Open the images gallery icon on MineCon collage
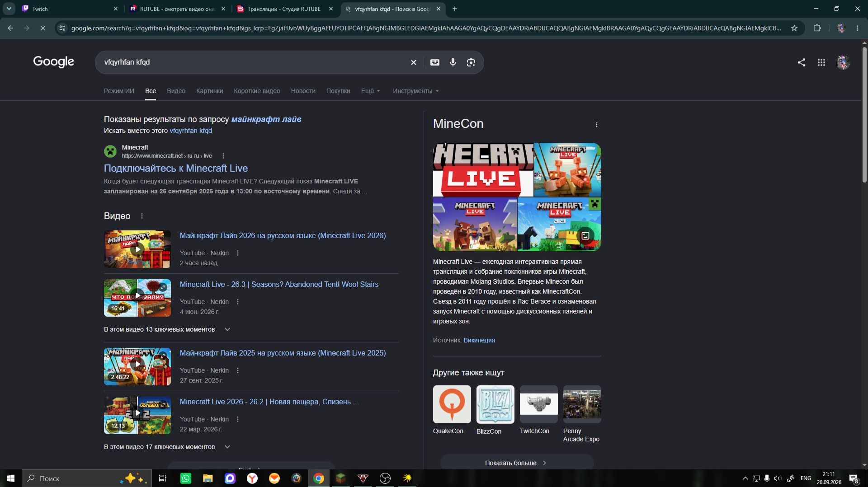The height and width of the screenshot is (487, 868). click(x=585, y=236)
